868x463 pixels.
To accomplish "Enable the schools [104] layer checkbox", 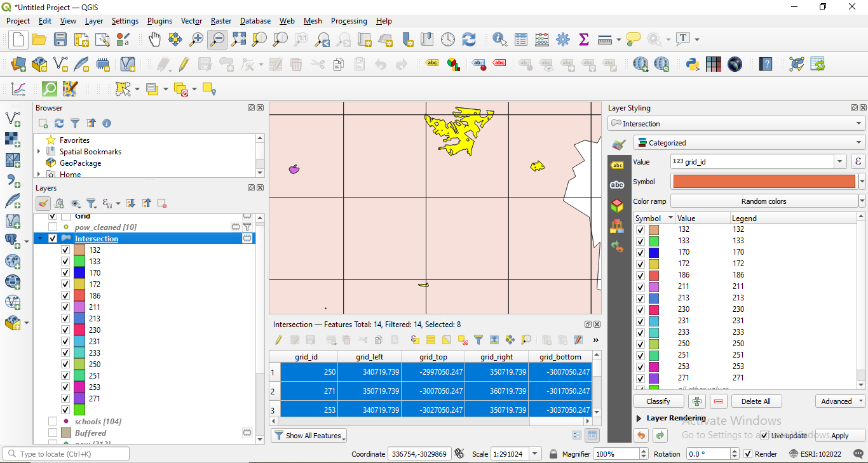I will pyautogui.click(x=53, y=421).
